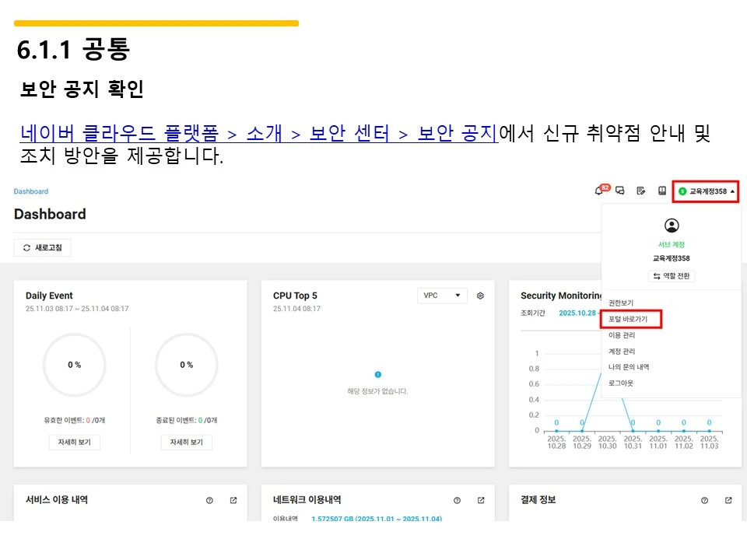Click the Dashboard breadcrumb link

(x=31, y=191)
